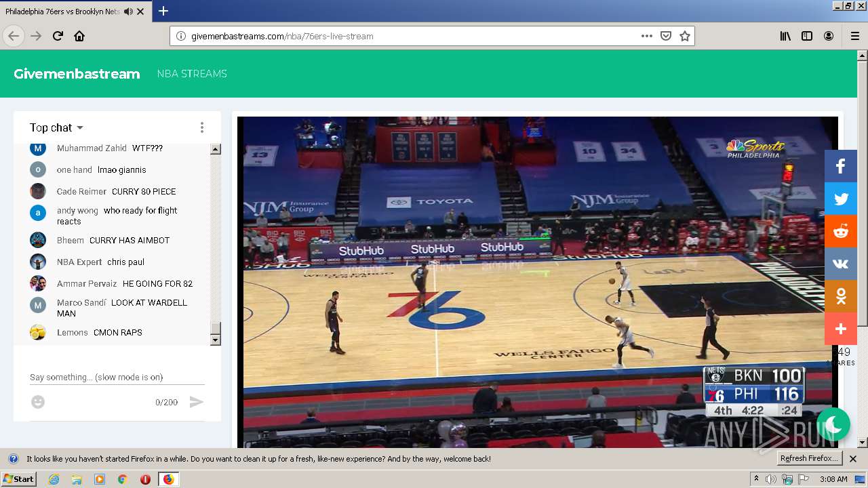Open the Windows Start menu
Screen dimensions: 868x488
[x=18, y=479]
